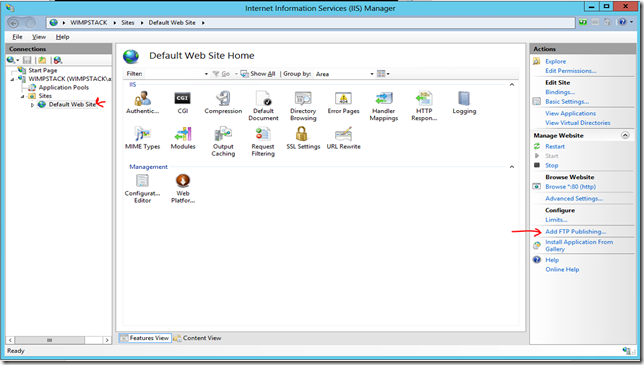Open the SSL Settings feature

(303, 138)
